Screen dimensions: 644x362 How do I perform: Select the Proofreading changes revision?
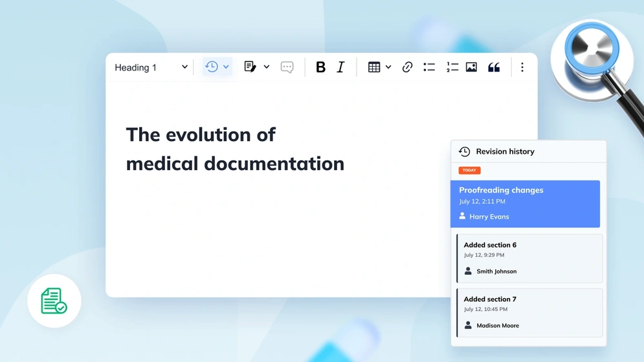(x=525, y=204)
